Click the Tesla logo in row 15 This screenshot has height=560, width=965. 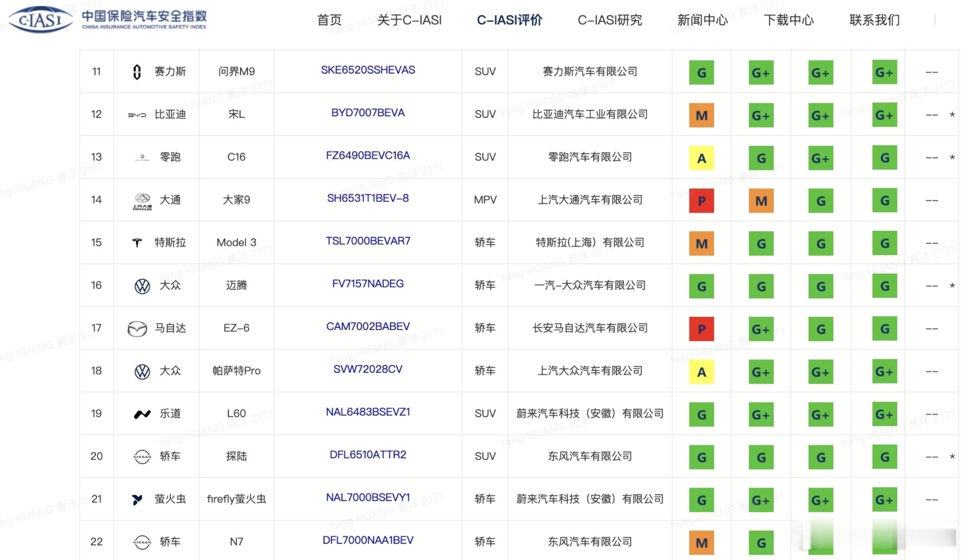137,243
